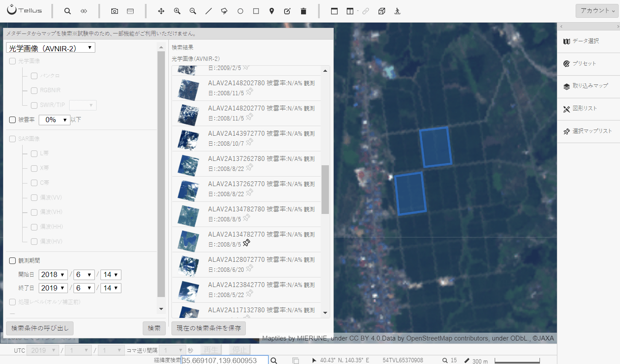This screenshot has width=620, height=364.
Task: Open the 光学画像（AVNIR-2） dataset dropdown
Action: point(50,47)
